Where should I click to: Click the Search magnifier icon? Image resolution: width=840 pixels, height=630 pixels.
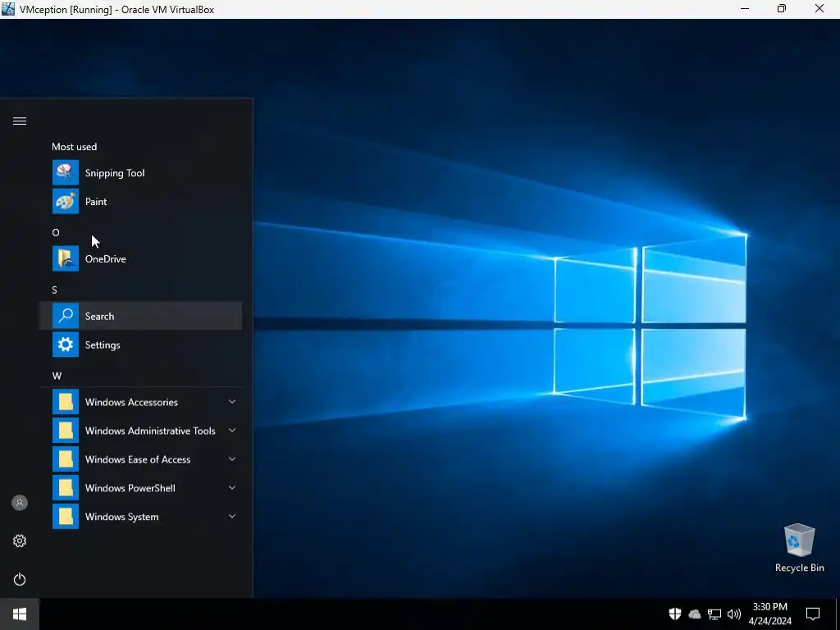click(66, 316)
